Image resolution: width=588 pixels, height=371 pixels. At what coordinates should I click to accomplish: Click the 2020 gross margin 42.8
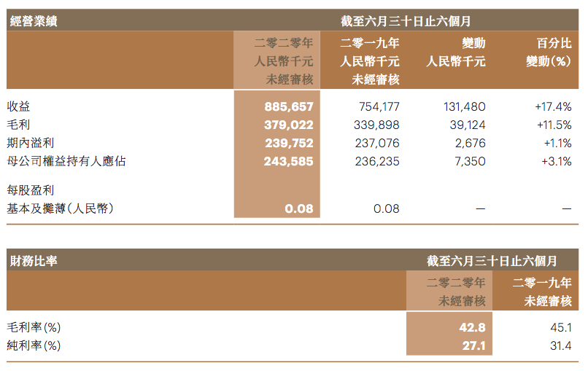(x=472, y=328)
